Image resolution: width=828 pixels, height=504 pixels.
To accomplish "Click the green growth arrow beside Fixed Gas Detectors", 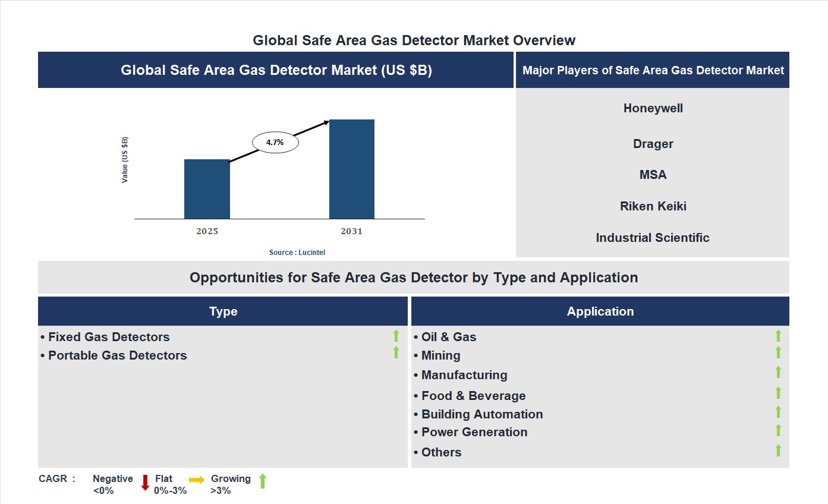I will [395, 336].
